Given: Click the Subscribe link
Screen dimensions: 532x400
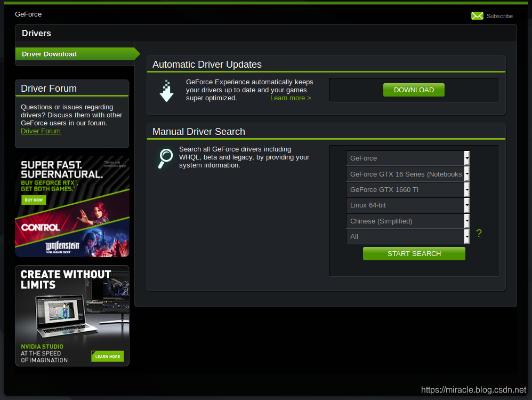Looking at the screenshot, I should [499, 16].
